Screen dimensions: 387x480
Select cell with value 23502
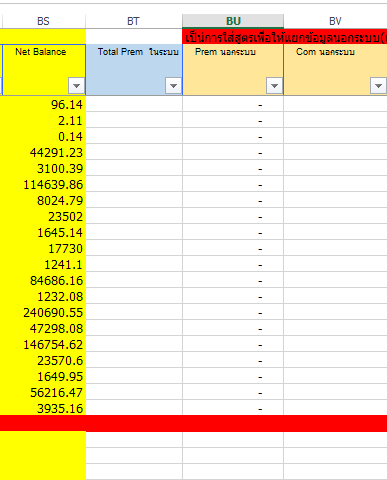44,217
